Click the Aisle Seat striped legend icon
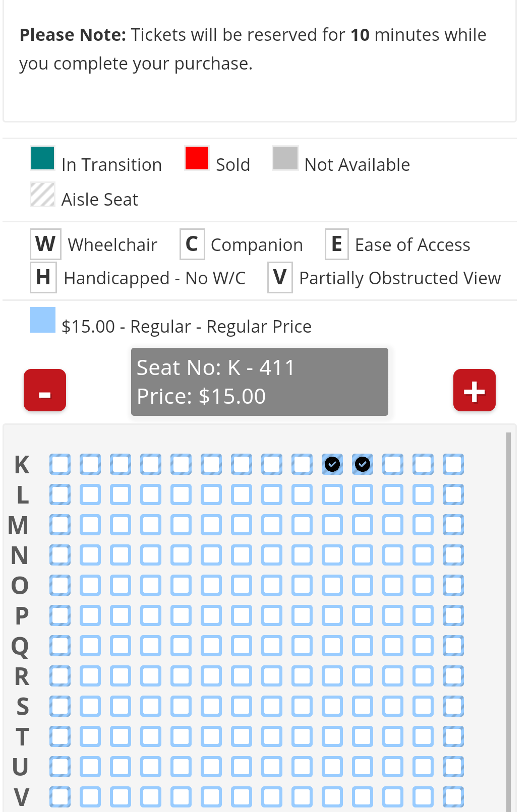Viewport: 532px width, 812px height. point(42,195)
